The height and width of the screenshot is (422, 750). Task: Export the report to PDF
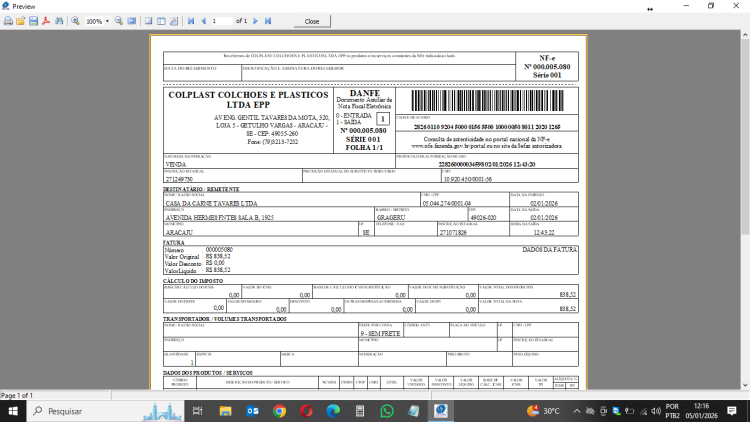pyautogui.click(x=46, y=21)
